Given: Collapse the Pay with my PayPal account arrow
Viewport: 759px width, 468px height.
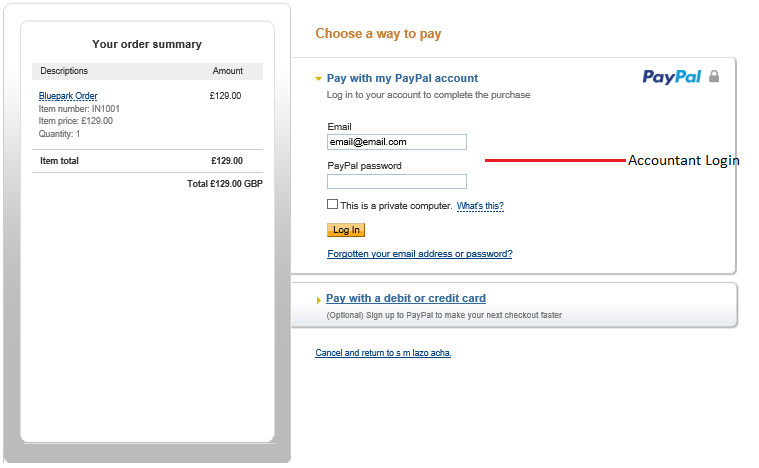Looking at the screenshot, I should (319, 78).
